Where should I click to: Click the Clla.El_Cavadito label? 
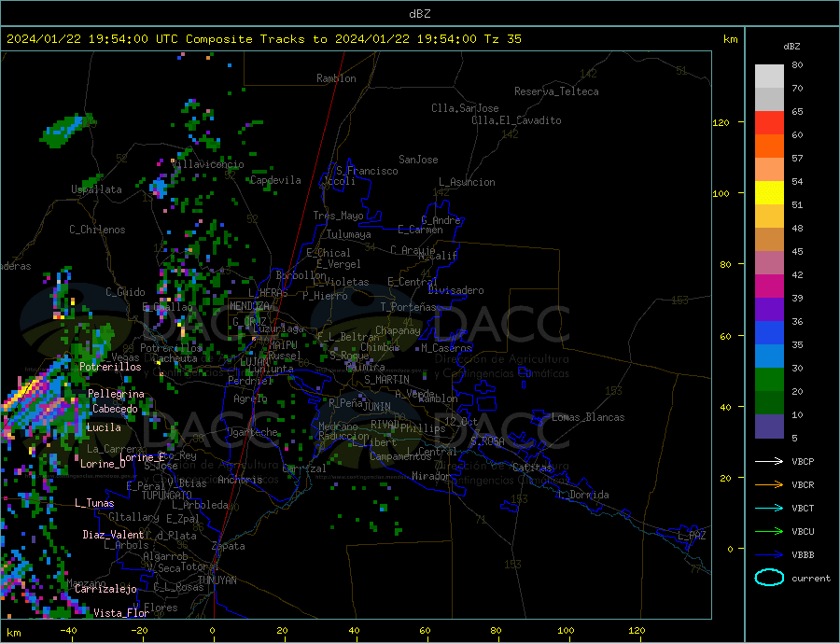pyautogui.click(x=516, y=120)
